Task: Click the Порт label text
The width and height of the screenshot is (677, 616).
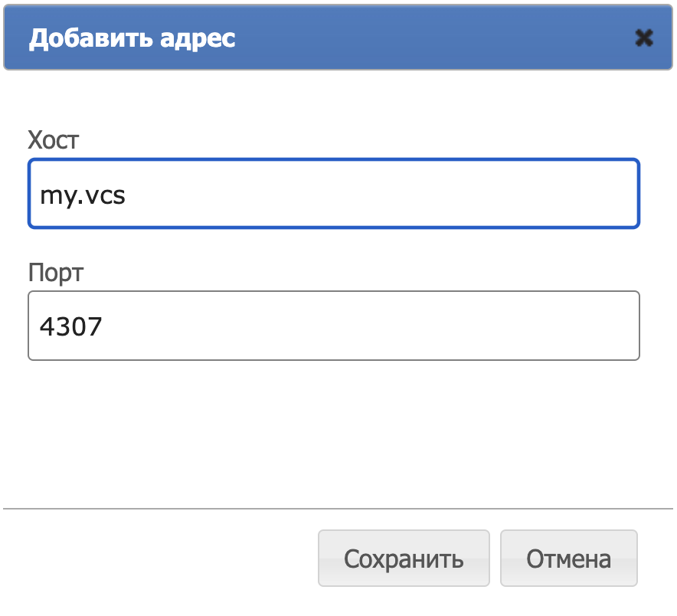Action: pos(56,273)
